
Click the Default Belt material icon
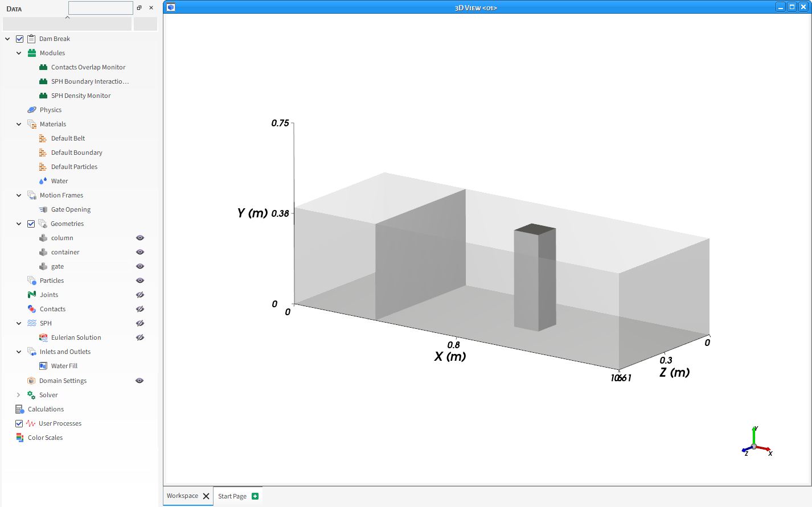point(43,138)
